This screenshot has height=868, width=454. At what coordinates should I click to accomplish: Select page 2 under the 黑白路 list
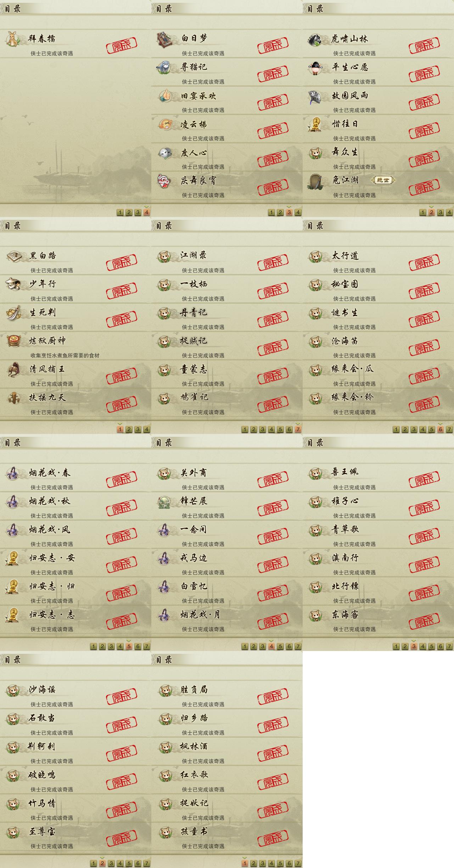(x=129, y=429)
